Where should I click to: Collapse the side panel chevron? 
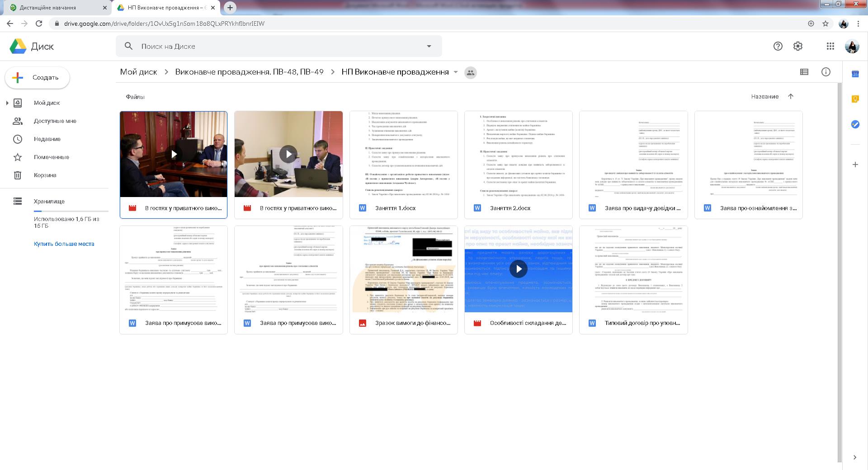coord(854,457)
